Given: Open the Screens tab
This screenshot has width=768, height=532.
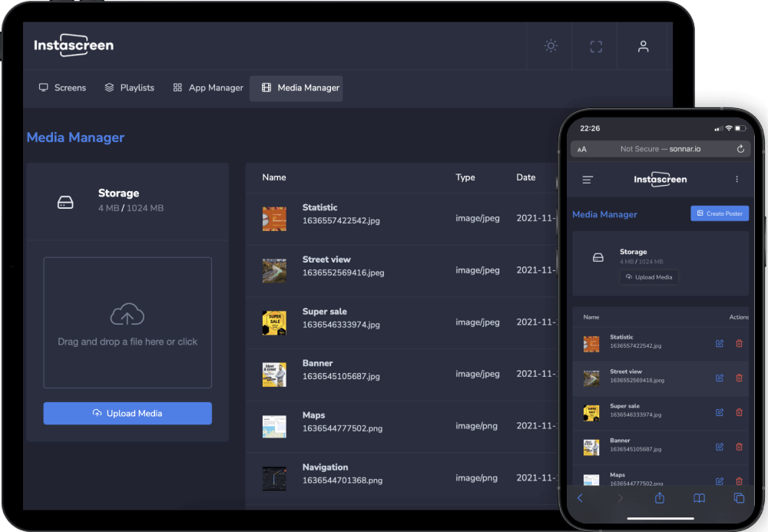Looking at the screenshot, I should [63, 88].
